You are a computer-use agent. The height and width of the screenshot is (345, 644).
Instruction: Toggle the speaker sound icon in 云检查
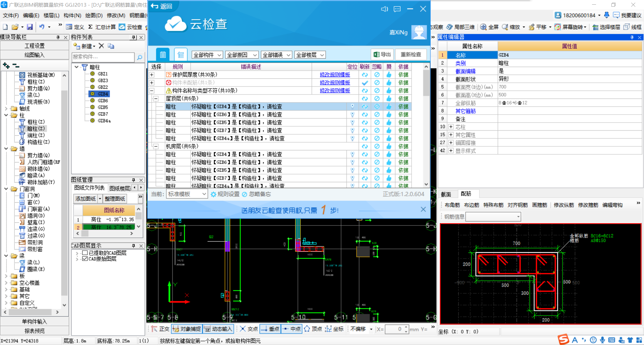click(384, 9)
